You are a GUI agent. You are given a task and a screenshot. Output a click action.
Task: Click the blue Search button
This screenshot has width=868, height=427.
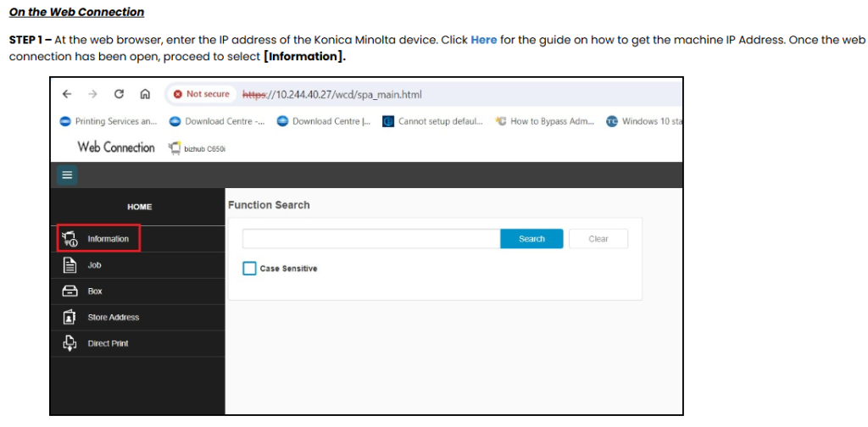click(x=531, y=239)
